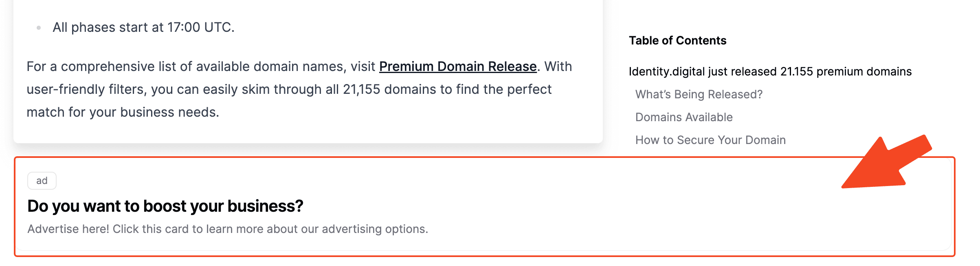Select "Do you want to boost your business?" heading
The height and width of the screenshot is (266, 980).
[x=165, y=206]
